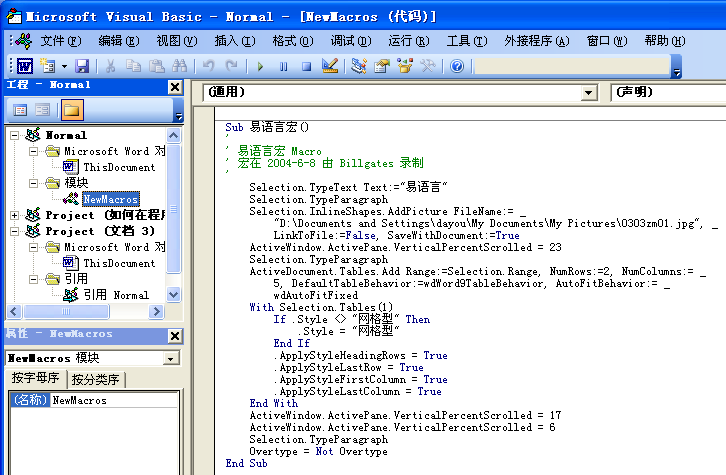This screenshot has width=726, height=475.
Task: Click the Paste clipboard icon
Action: tap(156, 66)
